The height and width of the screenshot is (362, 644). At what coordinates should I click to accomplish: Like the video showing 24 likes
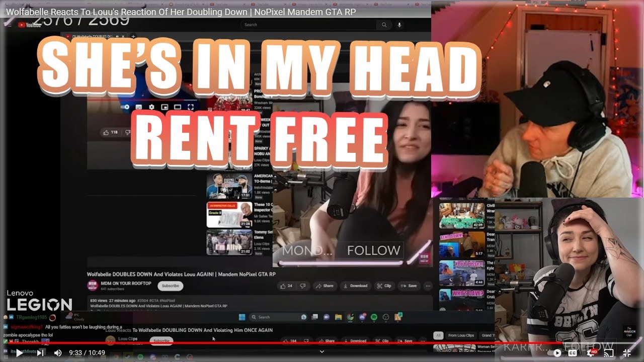tap(286, 286)
